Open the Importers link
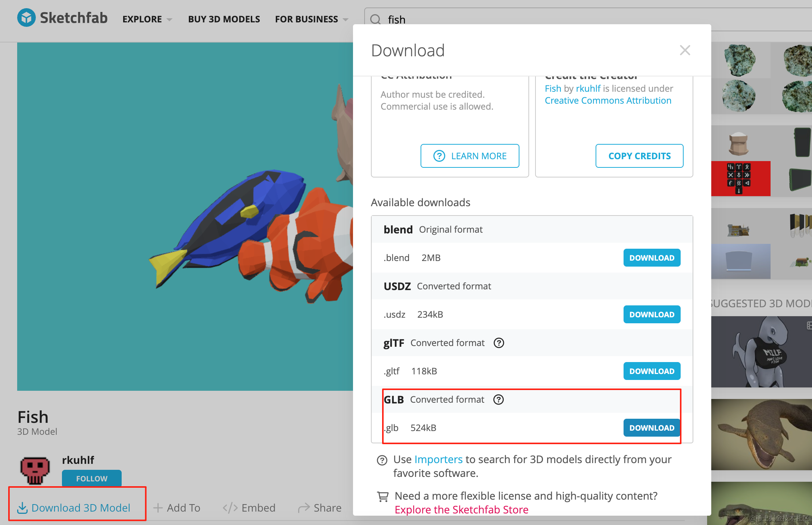Screen dimensions: 812x525 tap(438, 459)
